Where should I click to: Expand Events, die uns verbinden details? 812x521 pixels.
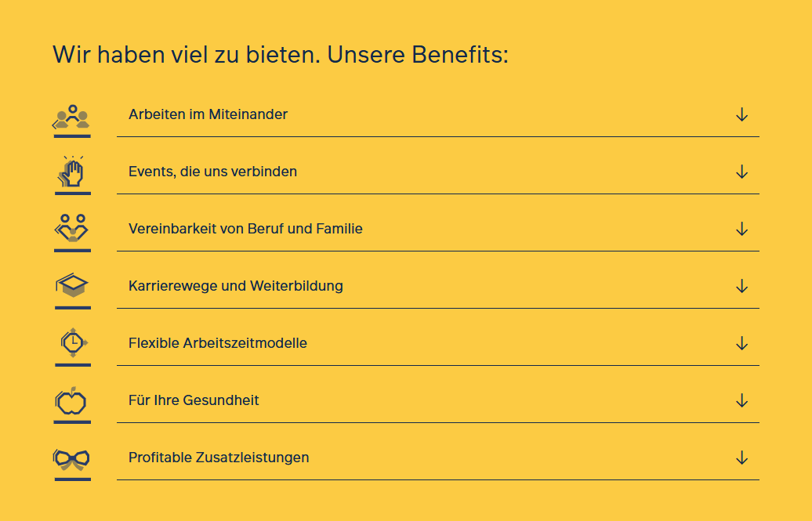pyautogui.click(x=740, y=172)
